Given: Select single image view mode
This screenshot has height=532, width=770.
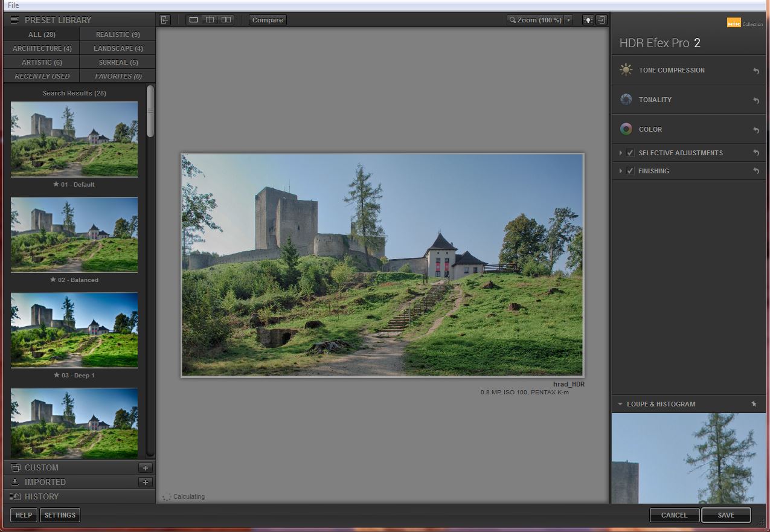Looking at the screenshot, I should point(193,20).
